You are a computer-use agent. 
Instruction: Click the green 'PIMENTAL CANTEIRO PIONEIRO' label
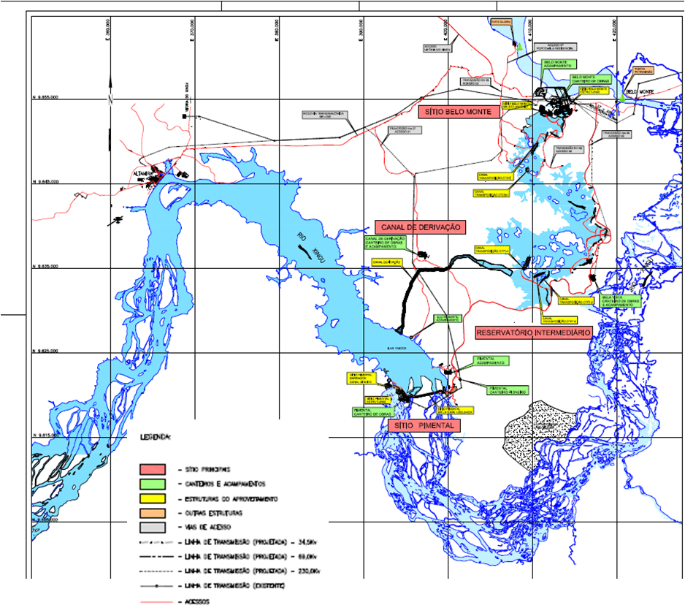[508, 390]
